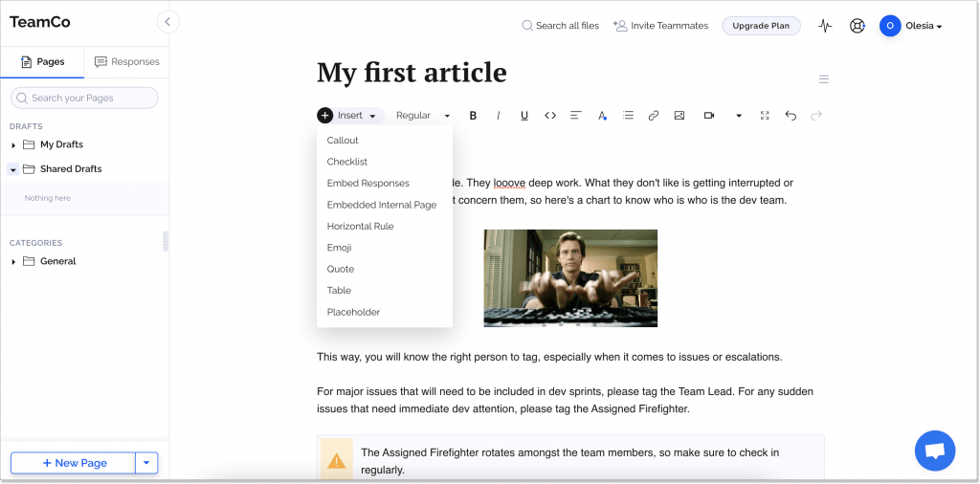
Task: Expand the My Drafts folder
Action: 13,144
